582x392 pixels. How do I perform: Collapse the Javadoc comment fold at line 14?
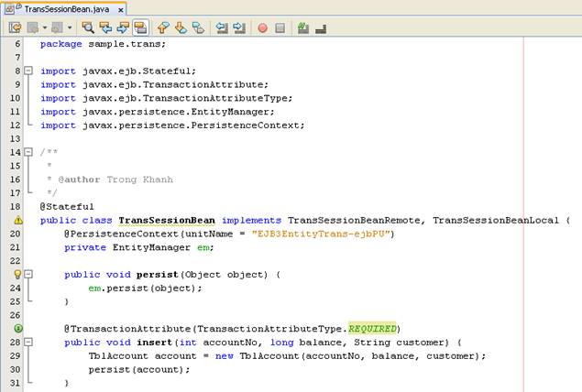pyautogui.click(x=28, y=152)
